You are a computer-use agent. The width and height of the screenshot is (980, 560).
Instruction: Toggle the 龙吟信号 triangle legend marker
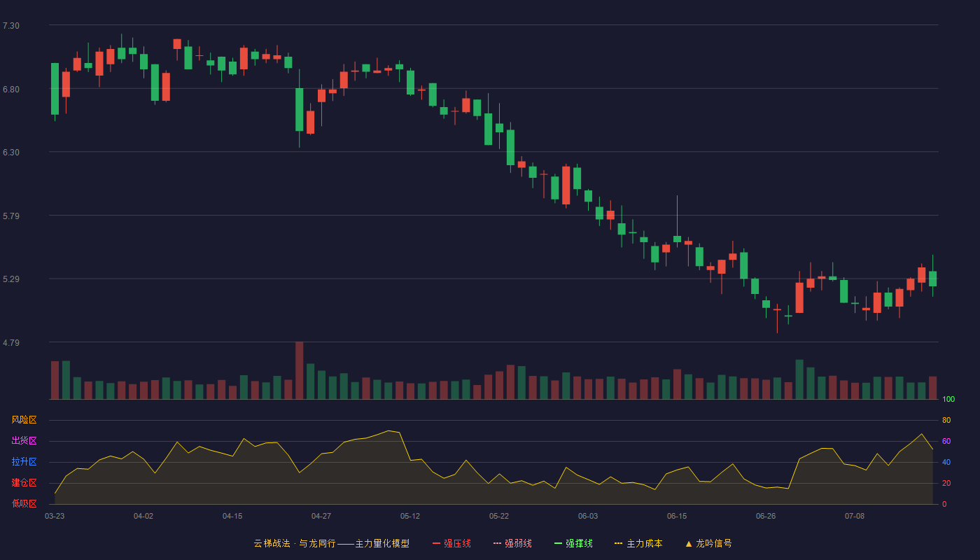689,543
